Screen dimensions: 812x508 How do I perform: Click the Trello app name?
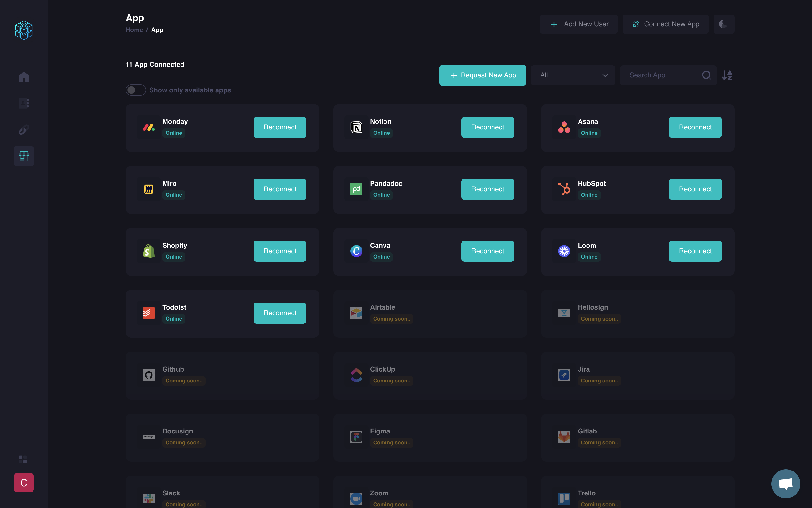tap(587, 493)
